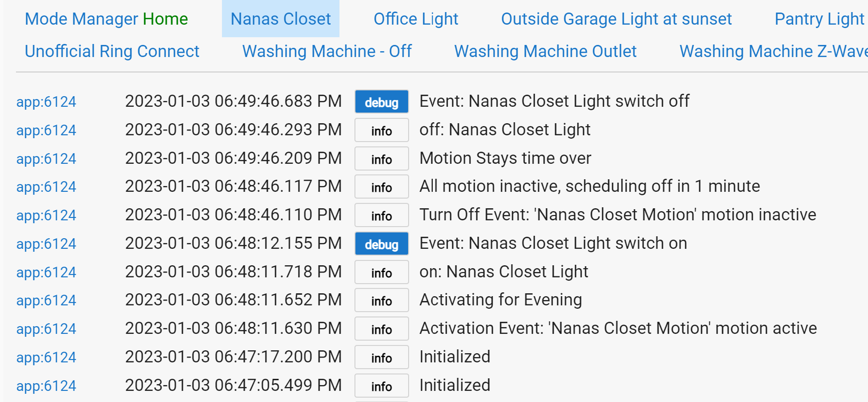Select the Washing Machine Z-Wave tab
The image size is (868, 402).
773,51
